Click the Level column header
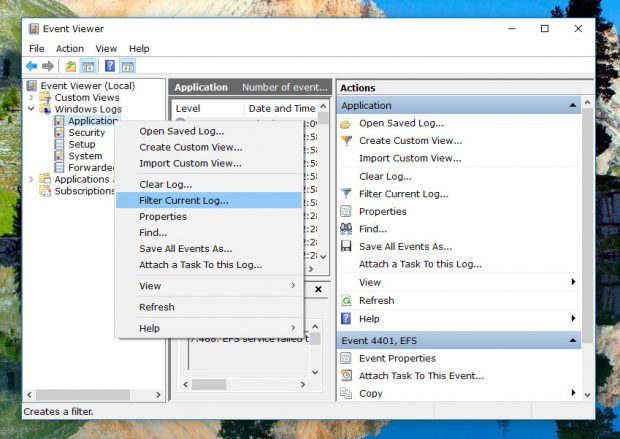The width and height of the screenshot is (620, 439). 208,108
